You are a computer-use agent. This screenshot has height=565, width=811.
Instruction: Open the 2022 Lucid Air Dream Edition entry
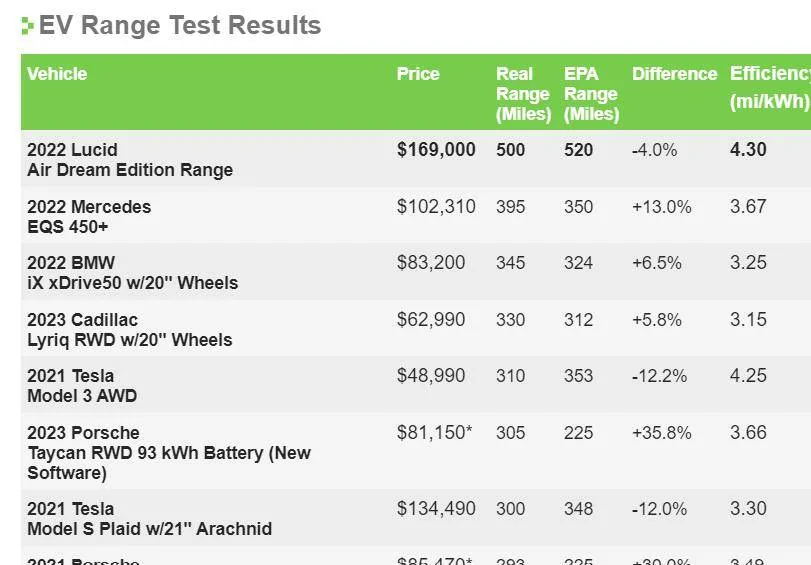point(130,160)
